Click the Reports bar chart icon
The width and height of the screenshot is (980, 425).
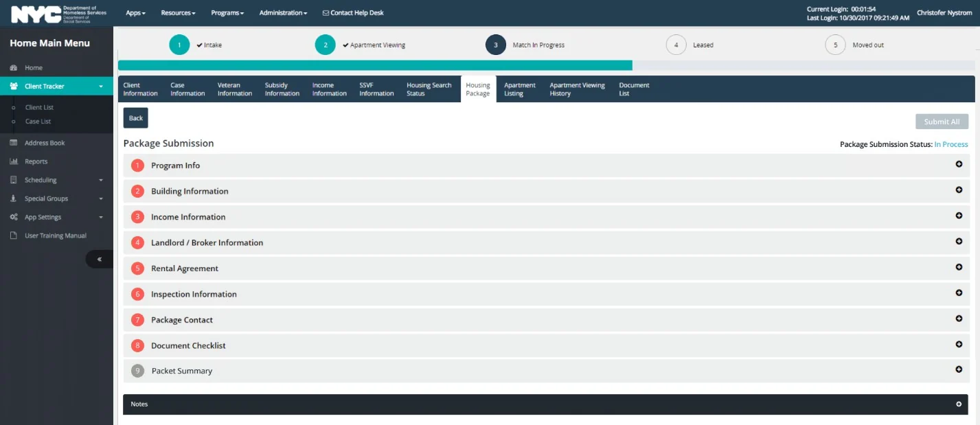click(x=14, y=161)
